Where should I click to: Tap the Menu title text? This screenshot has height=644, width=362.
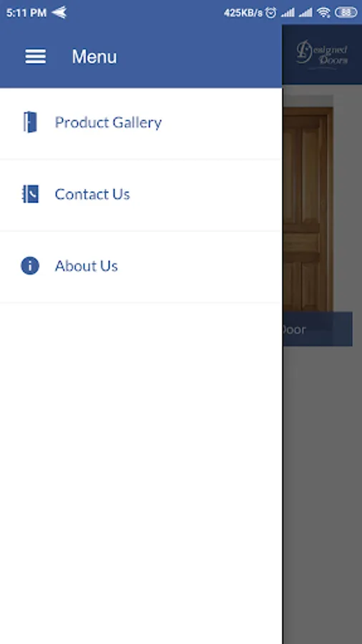click(94, 57)
